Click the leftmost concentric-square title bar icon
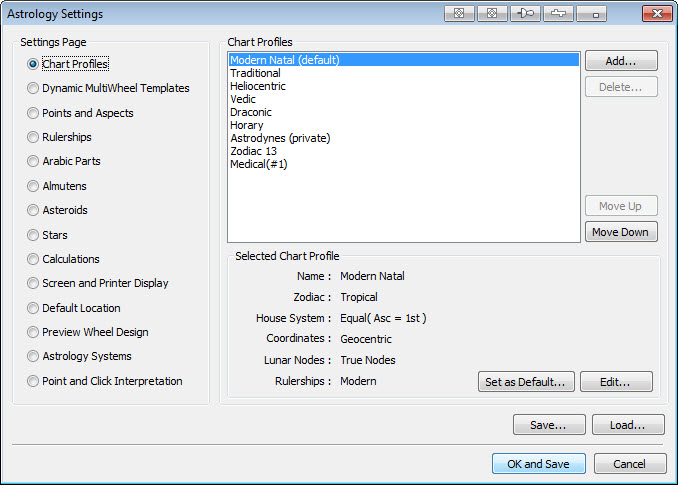The width and height of the screenshot is (678, 485). (459, 14)
